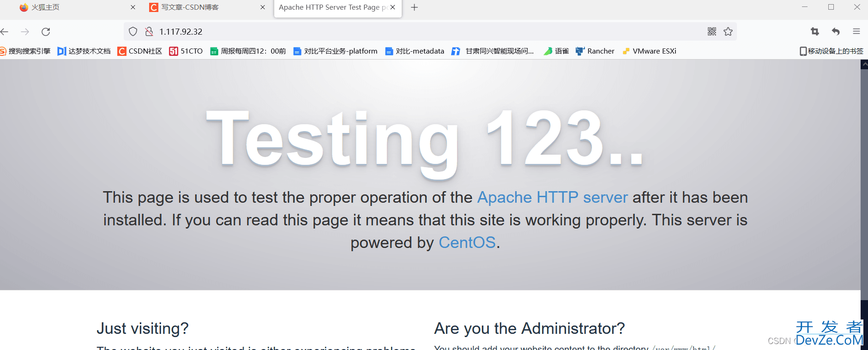The height and width of the screenshot is (350, 868).
Task: Go forward with the forward arrow
Action: (25, 31)
